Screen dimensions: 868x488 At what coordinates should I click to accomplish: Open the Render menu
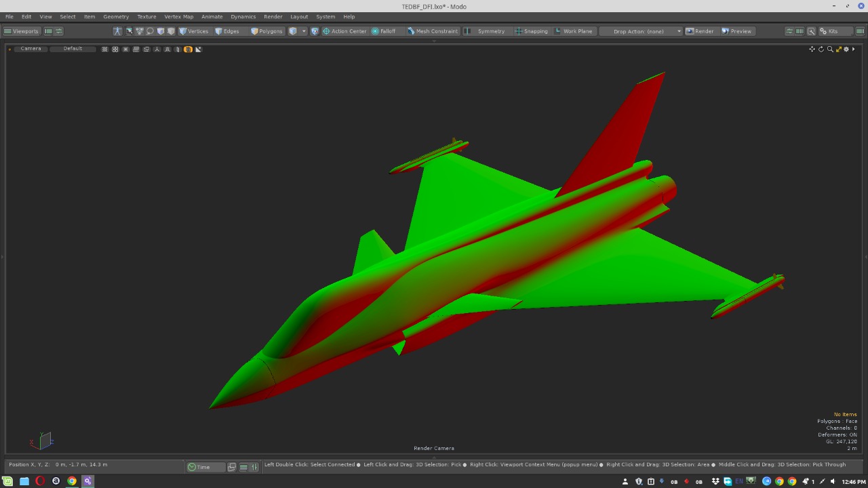[273, 16]
